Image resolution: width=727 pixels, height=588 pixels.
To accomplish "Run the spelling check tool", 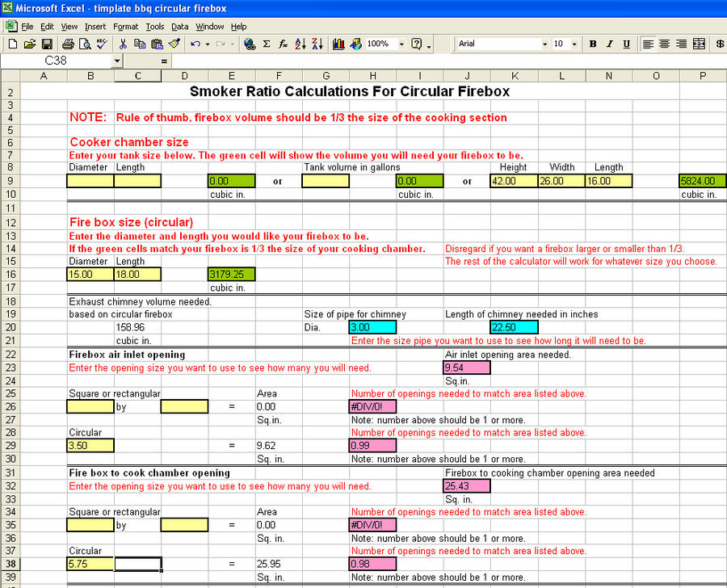I will 102,44.
